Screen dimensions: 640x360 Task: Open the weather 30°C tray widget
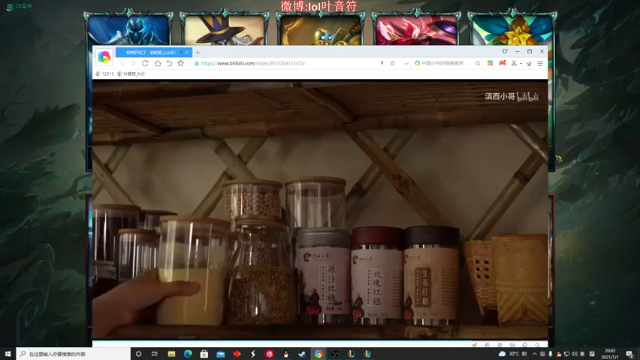tap(513, 354)
